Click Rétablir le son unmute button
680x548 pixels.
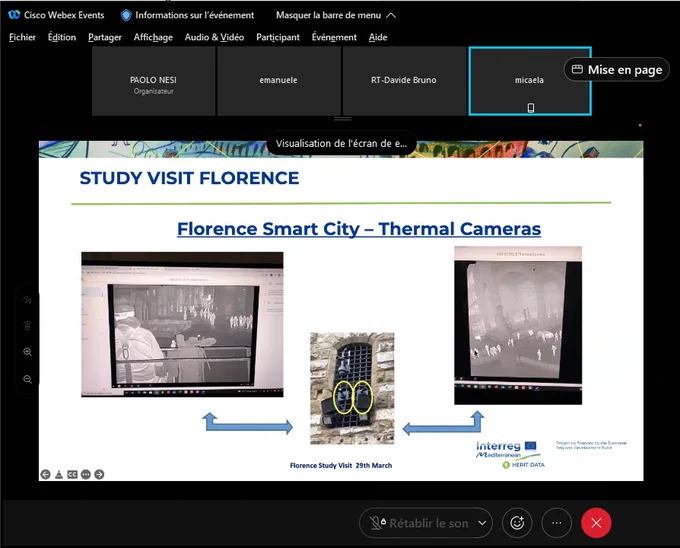[x=417, y=523]
